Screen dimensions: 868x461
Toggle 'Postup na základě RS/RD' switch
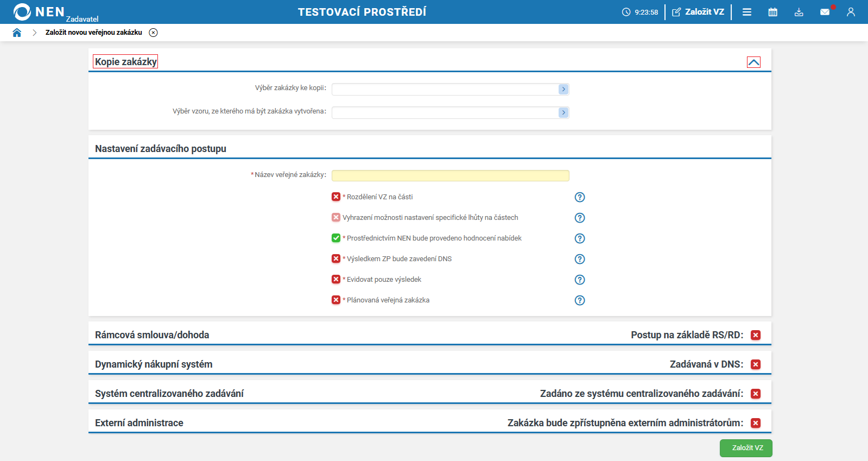click(756, 335)
